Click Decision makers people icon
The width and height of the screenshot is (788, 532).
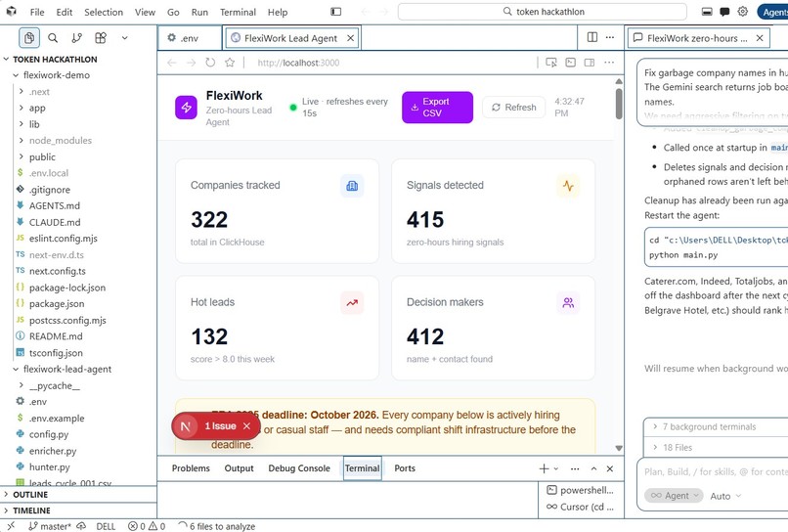(568, 303)
